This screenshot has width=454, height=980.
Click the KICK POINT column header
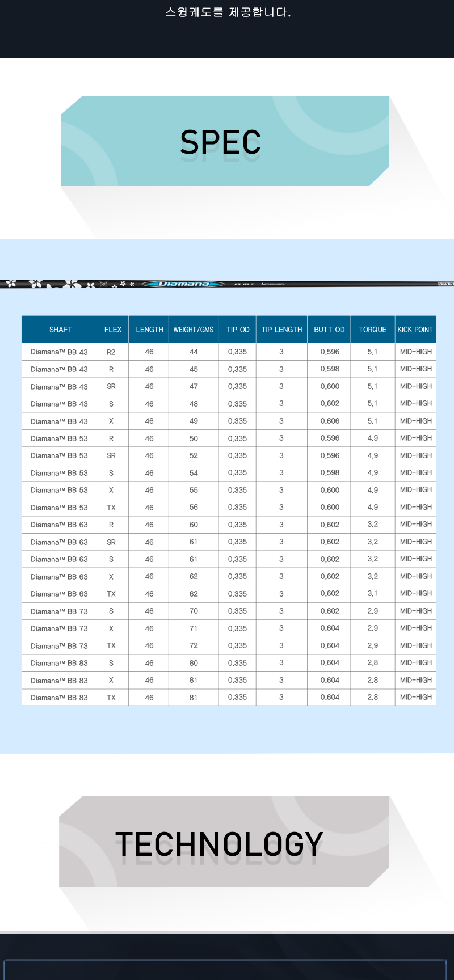415,330
